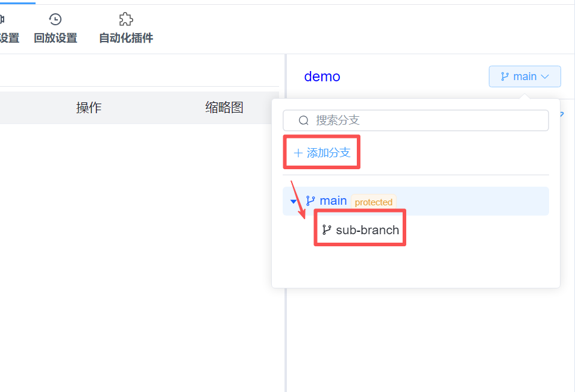Click the 回放设置 clock icon
575x392 pixels.
55,19
